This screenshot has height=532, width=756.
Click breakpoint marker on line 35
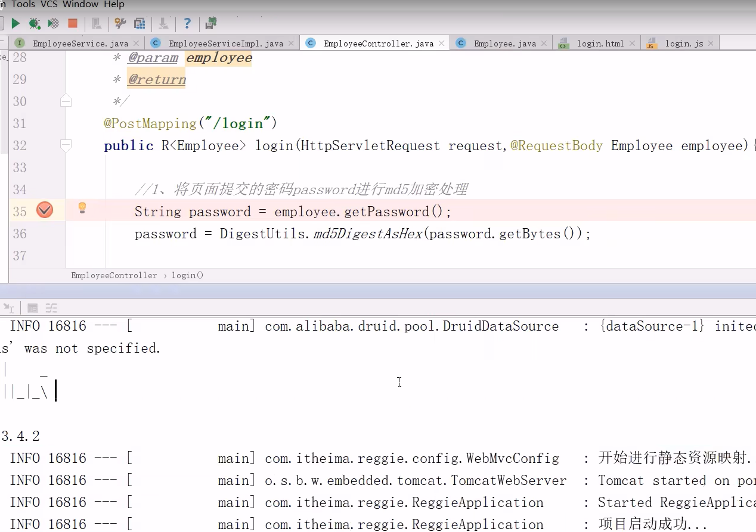(x=45, y=210)
